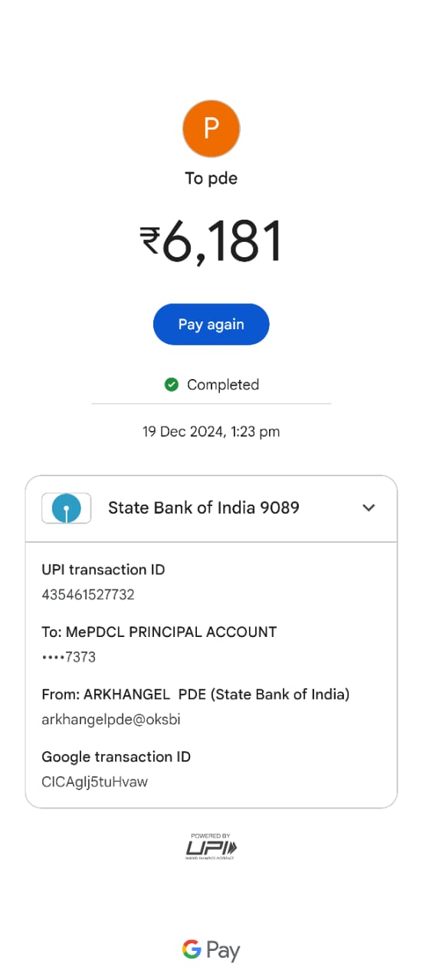
Task: Click the State Bank of India logo
Action: (67, 508)
